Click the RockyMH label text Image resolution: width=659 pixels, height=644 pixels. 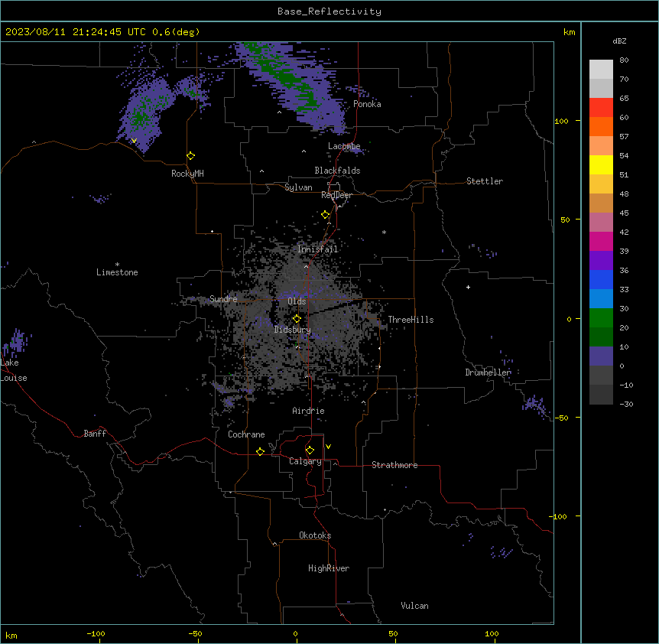[x=187, y=174]
